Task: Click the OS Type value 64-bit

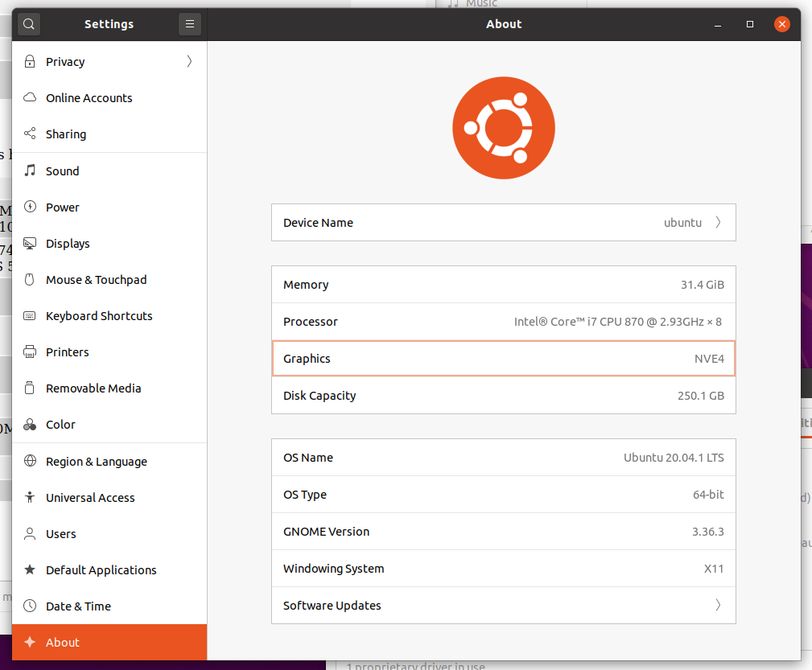Action: pyautogui.click(x=708, y=495)
